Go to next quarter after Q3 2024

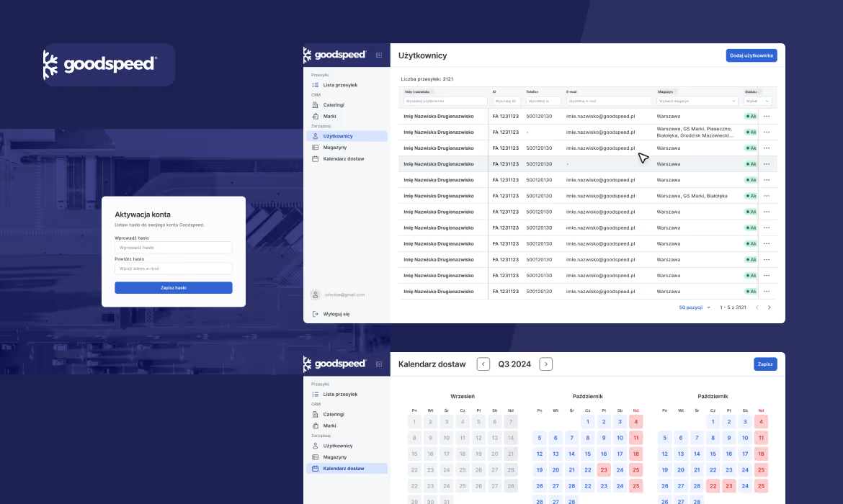(545, 364)
